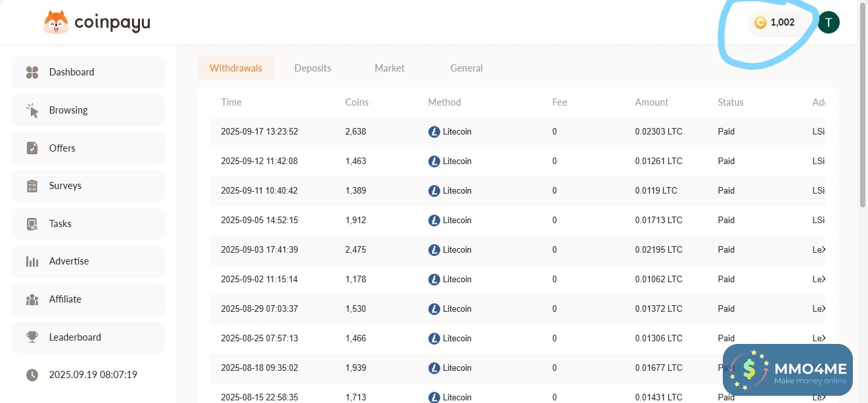This screenshot has height=403, width=868.
Task: Click the Dashboard four-leaf icon
Action: point(32,72)
